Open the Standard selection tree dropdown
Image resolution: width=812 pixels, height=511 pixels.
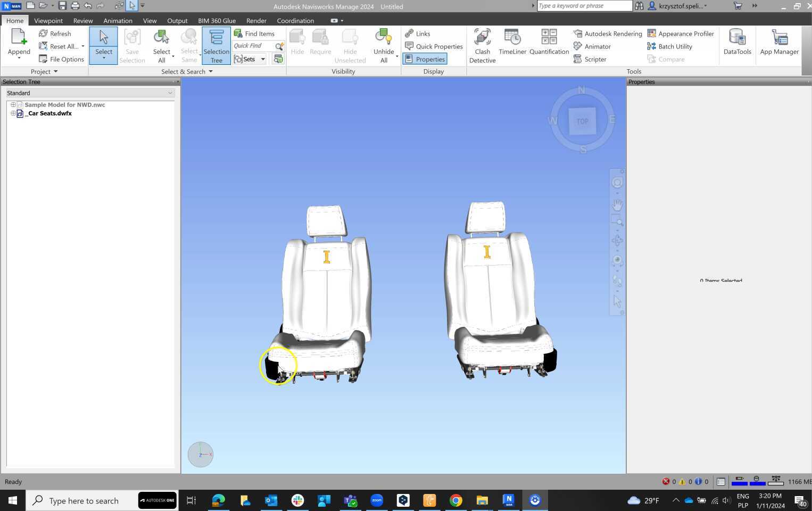169,93
